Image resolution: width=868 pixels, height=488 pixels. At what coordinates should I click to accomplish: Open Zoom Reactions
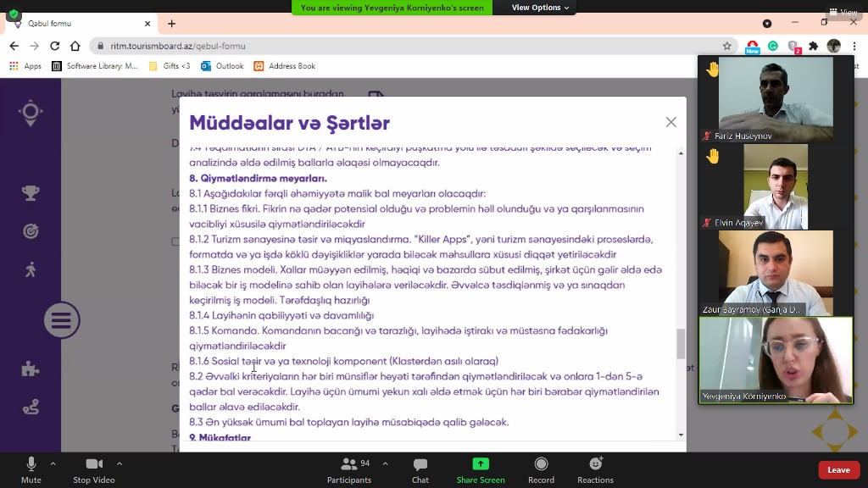click(x=595, y=470)
